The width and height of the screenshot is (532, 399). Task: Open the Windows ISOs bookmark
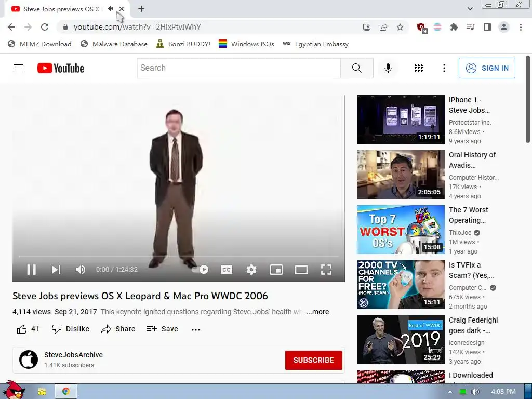246,44
